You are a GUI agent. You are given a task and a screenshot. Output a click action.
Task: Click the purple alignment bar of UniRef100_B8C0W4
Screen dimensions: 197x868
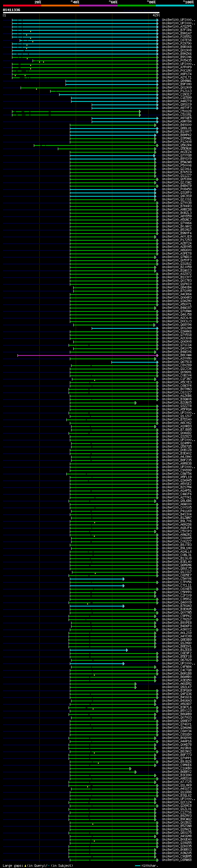[88, 355]
